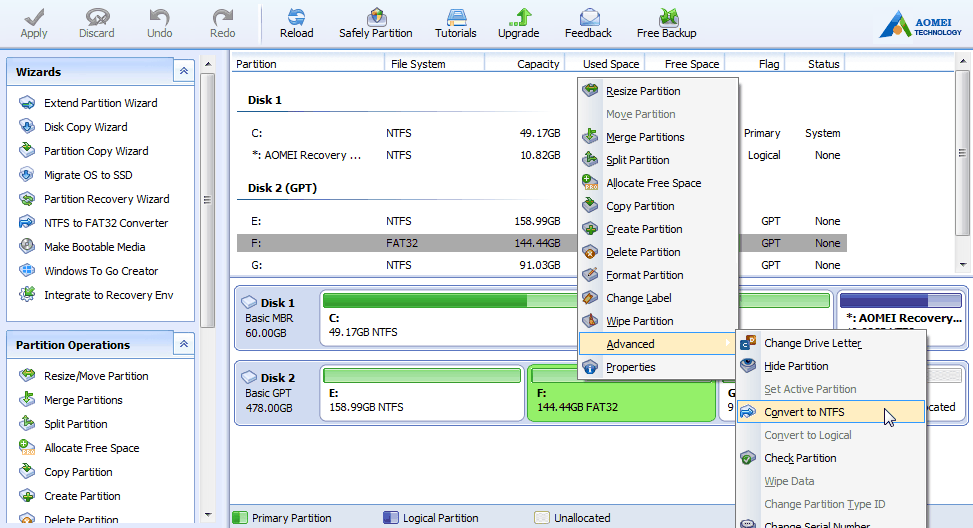Open the Tutorials toolbar icon
The image size is (973, 528).
[456, 17]
